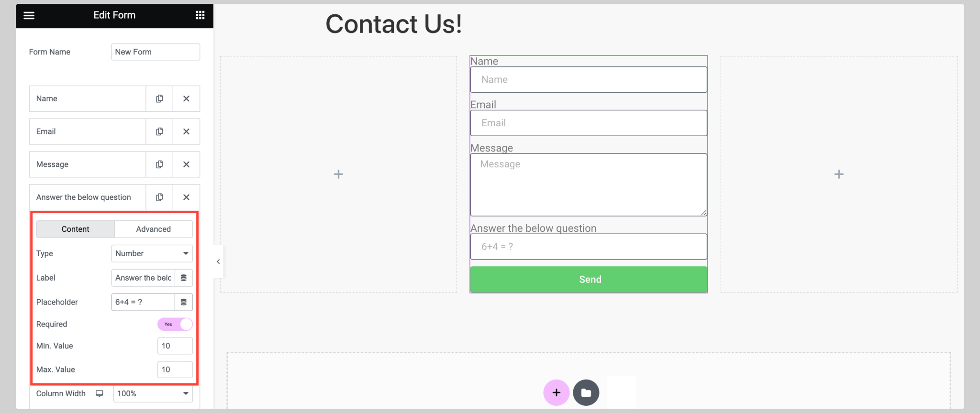Open dynamic tags for the Label field
Image resolution: width=980 pixels, height=413 pixels.
tap(184, 278)
